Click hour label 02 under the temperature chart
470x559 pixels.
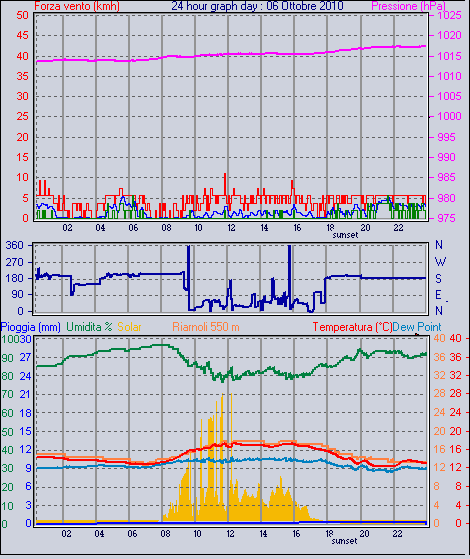[66, 534]
